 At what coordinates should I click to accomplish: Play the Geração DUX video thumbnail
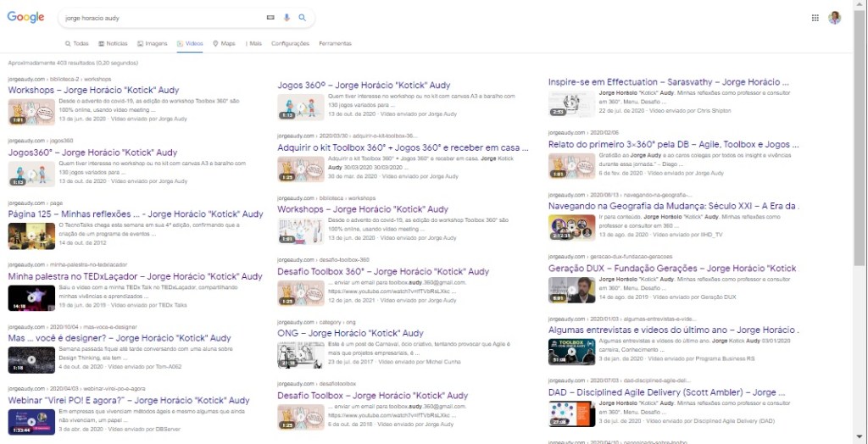(x=570, y=289)
